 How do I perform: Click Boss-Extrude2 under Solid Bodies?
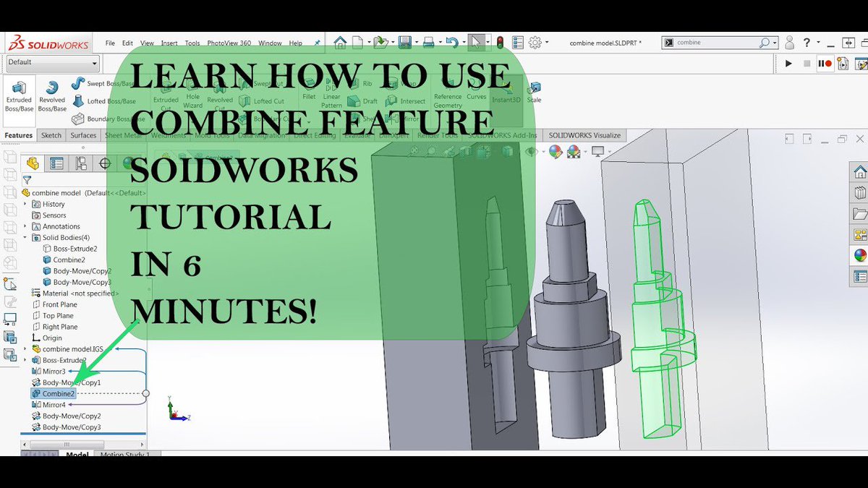coord(69,249)
